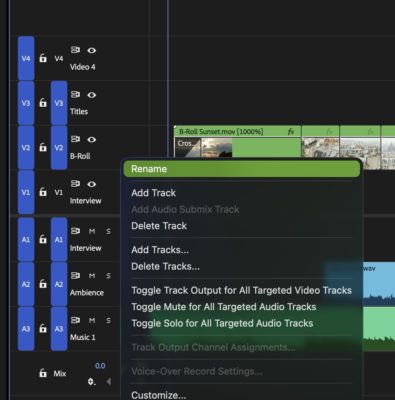
Task: Toggle A3 source patching button
Action: (26, 329)
